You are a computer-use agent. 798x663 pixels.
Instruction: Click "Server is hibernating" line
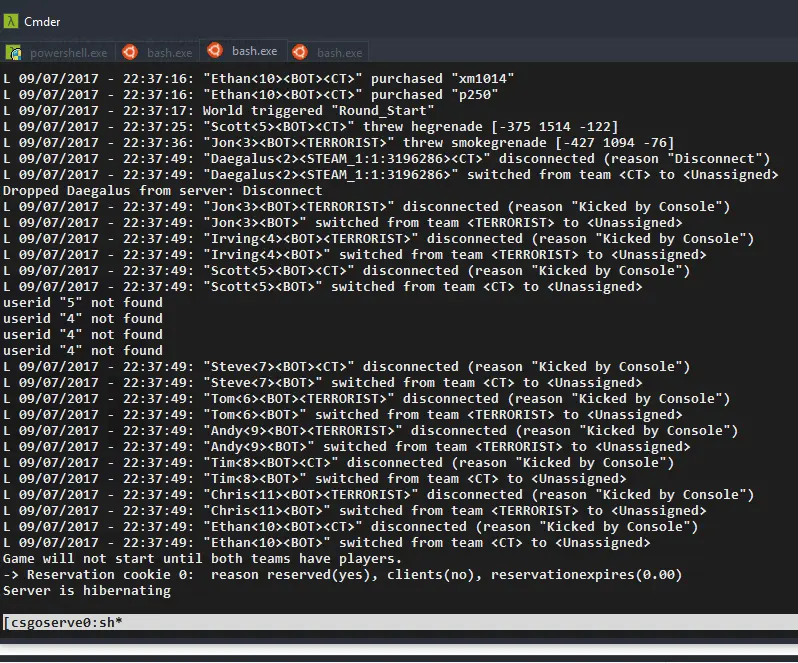point(87,591)
